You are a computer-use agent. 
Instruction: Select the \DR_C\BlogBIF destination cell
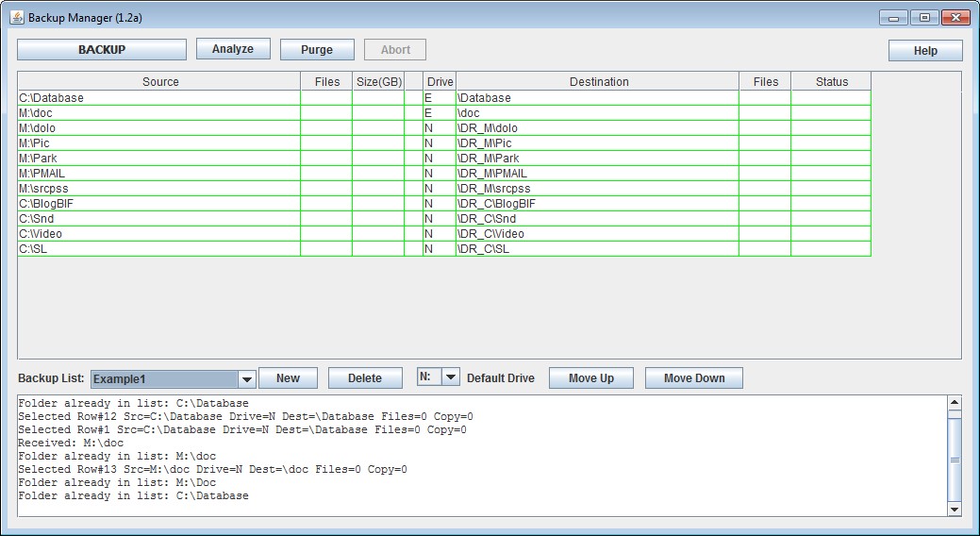pos(596,204)
